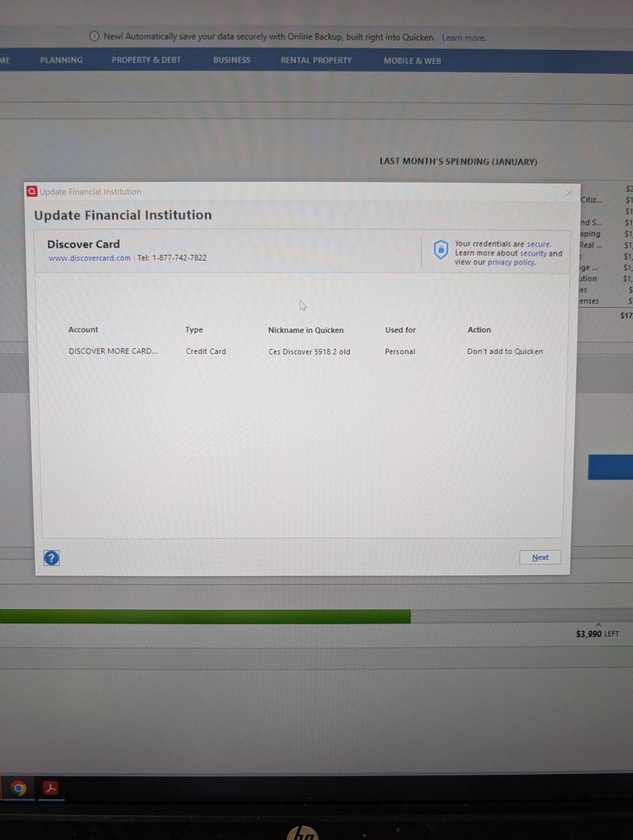Image resolution: width=633 pixels, height=840 pixels.
Task: Click the small arrow above $3,990 LEFT
Action: [598, 624]
